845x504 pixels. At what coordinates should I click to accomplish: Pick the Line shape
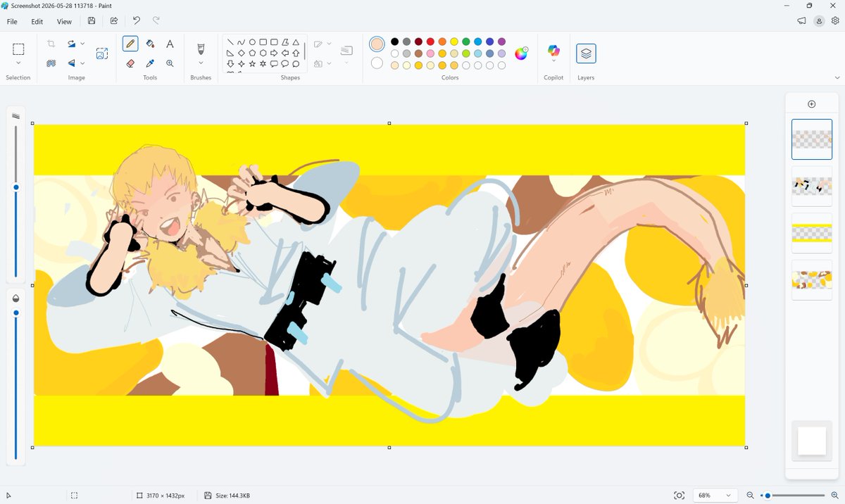point(230,42)
